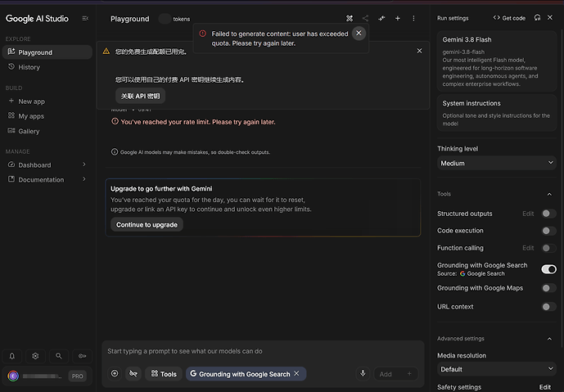The height and width of the screenshot is (392, 564).
Task: Turn on URL context switch
Action: point(548,307)
